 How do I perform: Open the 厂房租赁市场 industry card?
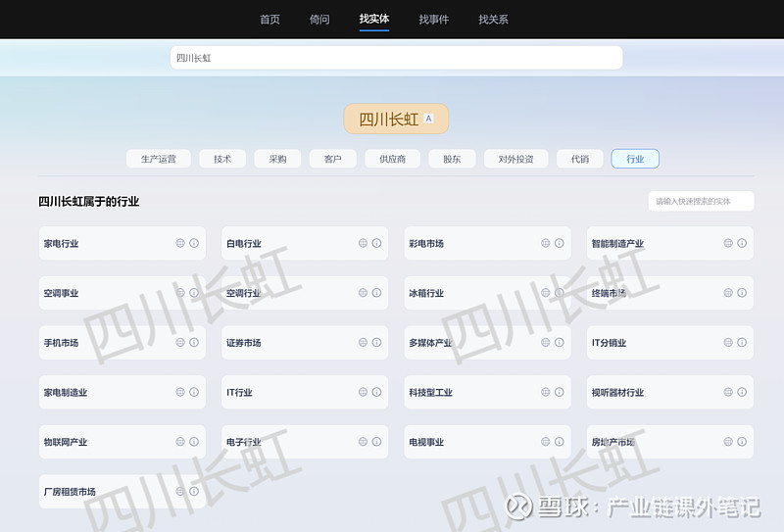point(122,492)
